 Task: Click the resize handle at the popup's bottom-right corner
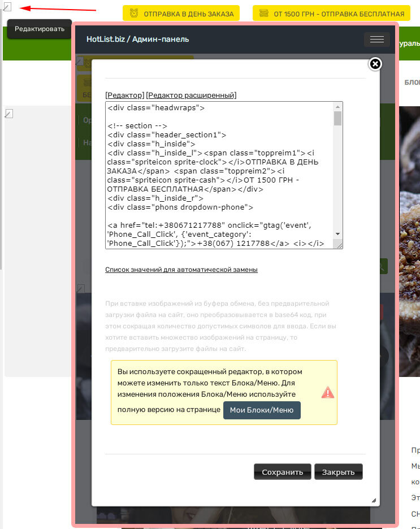pyautogui.click(x=374, y=500)
